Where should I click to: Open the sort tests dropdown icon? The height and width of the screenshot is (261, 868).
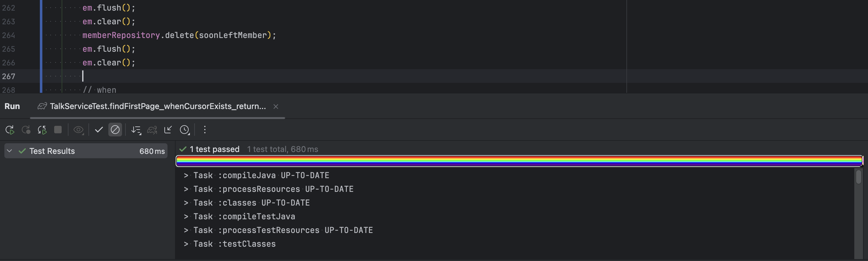[x=136, y=130]
